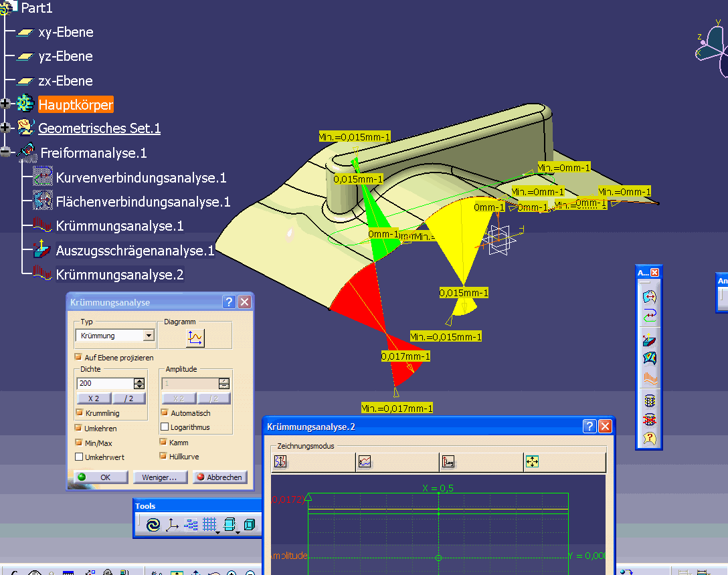Toggle the Hüllkurve checkbox
The image size is (728, 575).
pos(163,456)
